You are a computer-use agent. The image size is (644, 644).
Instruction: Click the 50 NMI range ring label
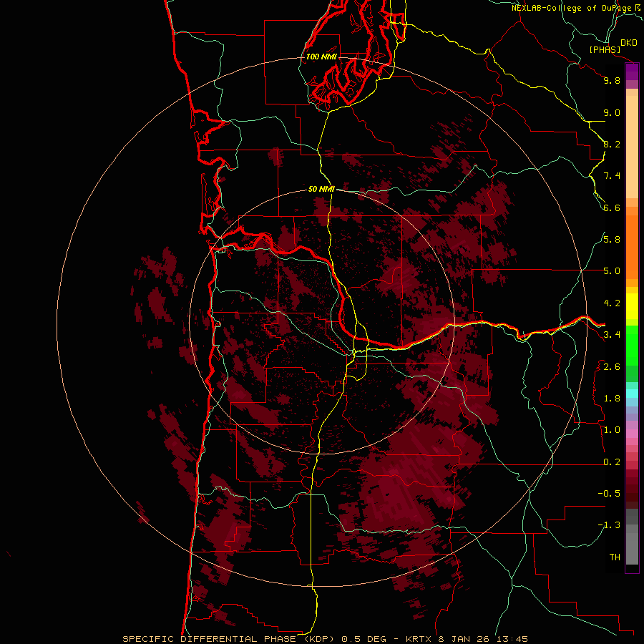(321, 189)
